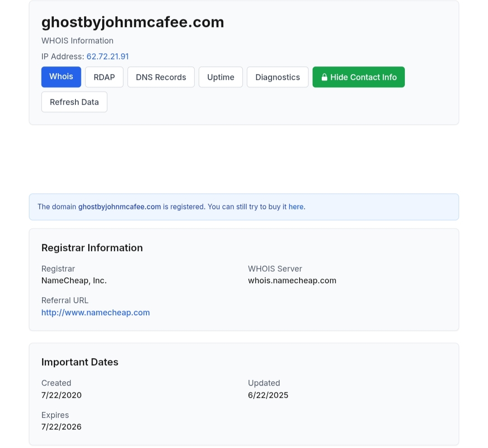Viewport: 488px width, 448px height.
Task: Open the NameCheap referral URL
Action: (x=95, y=312)
